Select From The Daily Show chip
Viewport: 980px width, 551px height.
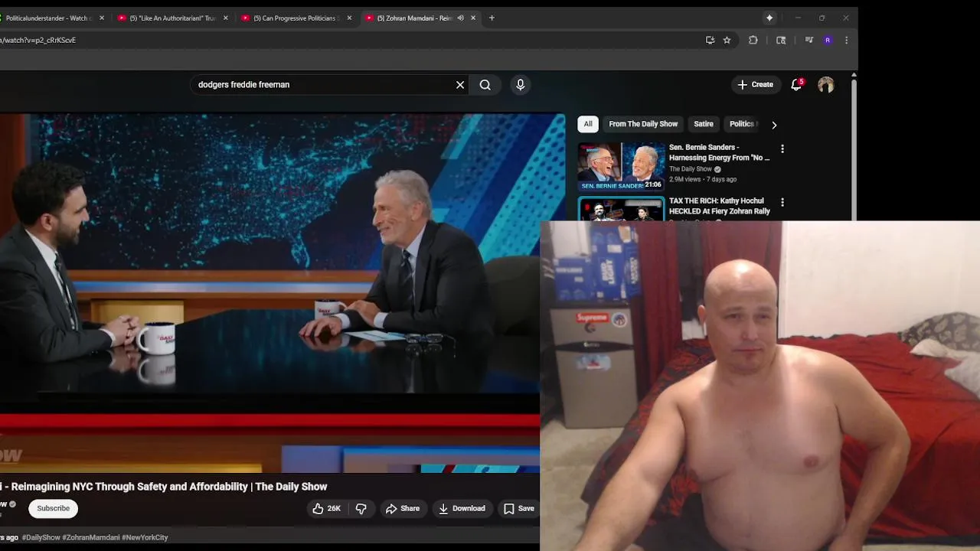pos(643,124)
